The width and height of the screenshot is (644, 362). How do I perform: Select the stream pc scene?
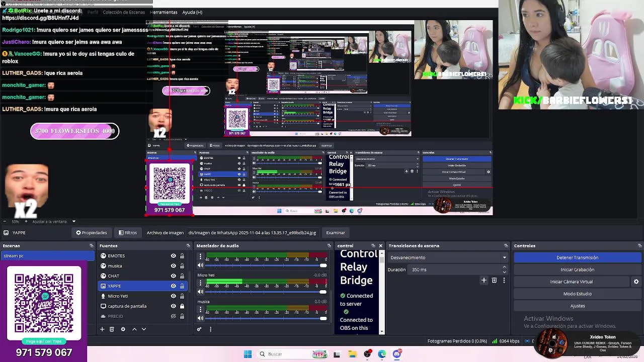tap(48, 256)
